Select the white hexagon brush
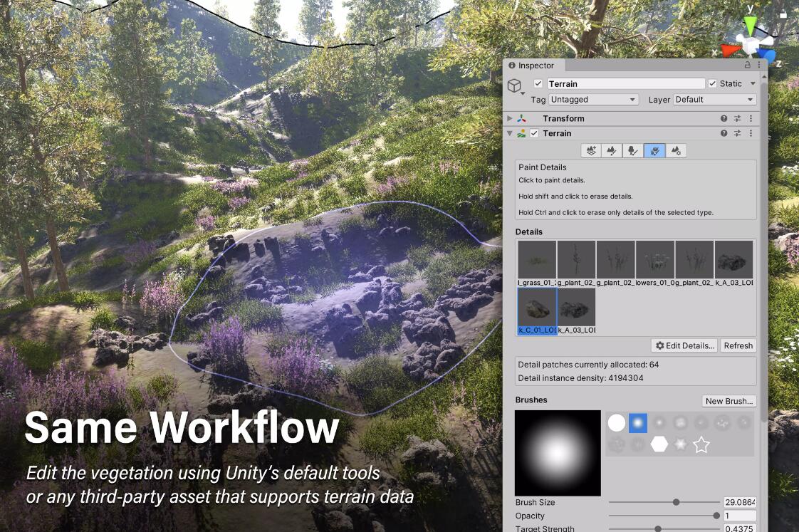This screenshot has width=799, height=532. 659,444
